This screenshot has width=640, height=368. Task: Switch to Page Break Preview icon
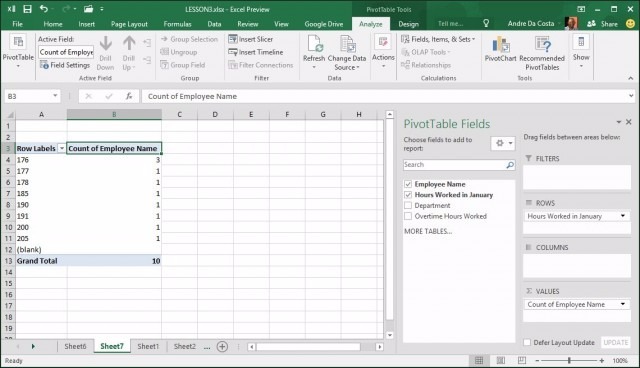pos(522,360)
